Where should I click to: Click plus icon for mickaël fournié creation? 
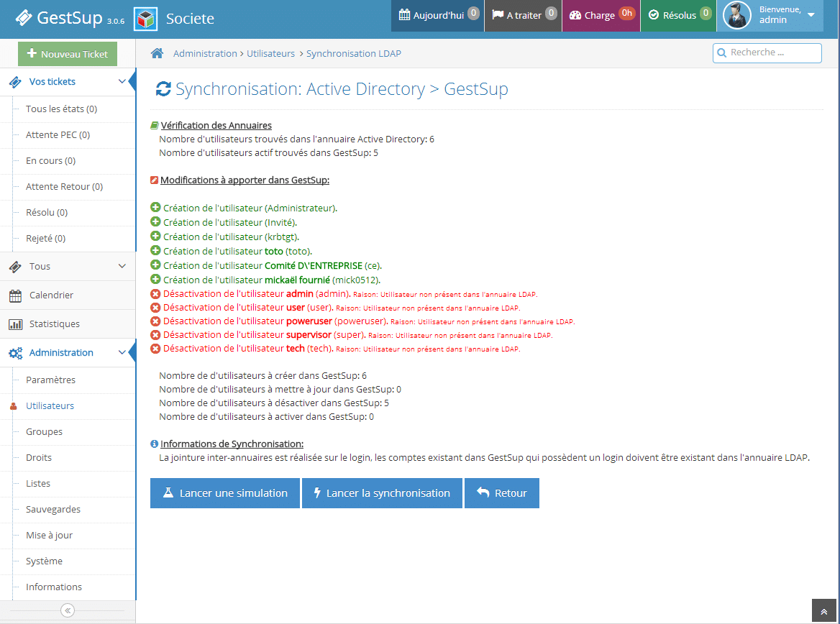[x=155, y=280]
